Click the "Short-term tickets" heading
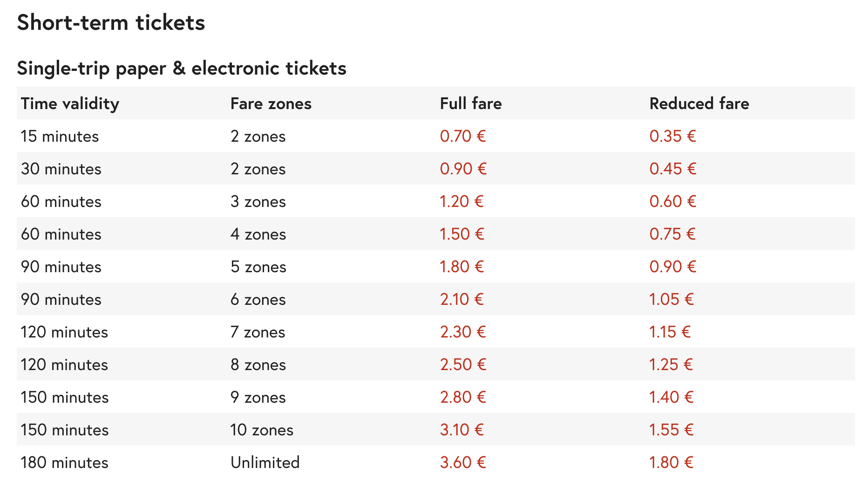The height and width of the screenshot is (495, 868). point(111,22)
